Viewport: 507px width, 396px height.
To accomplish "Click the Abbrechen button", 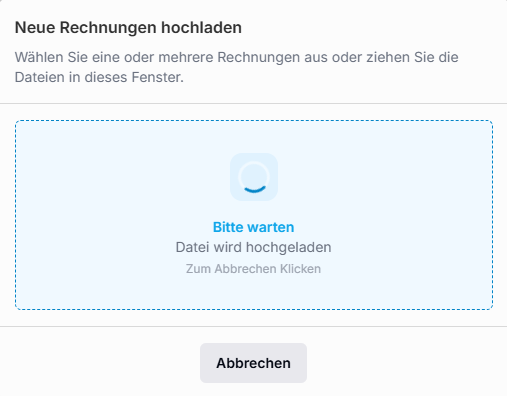I will point(253,363).
